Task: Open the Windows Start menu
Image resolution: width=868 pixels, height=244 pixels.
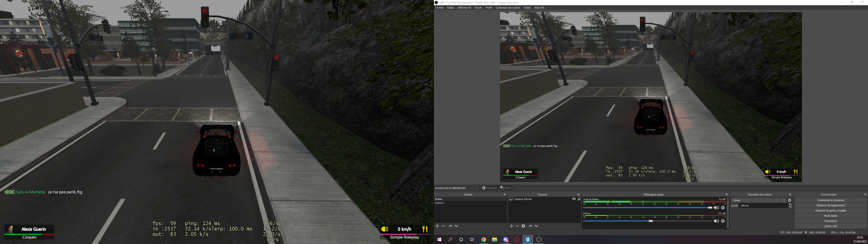Action: tap(439, 240)
